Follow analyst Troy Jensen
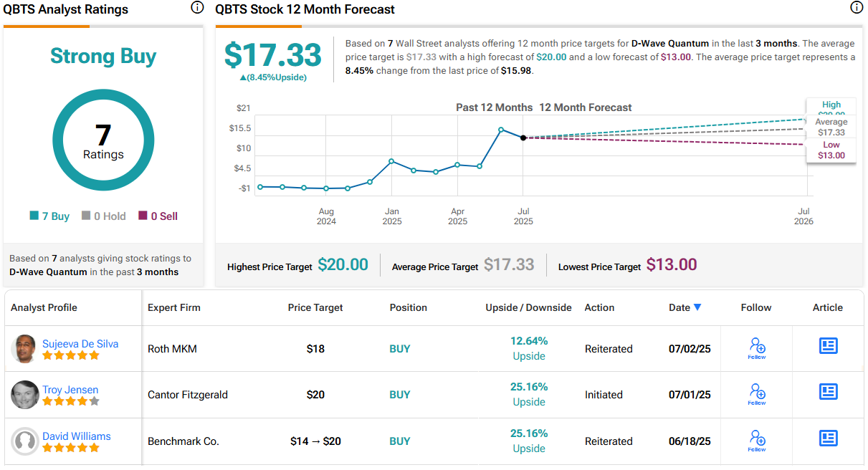This screenshot has height=470, width=868. coord(757,394)
